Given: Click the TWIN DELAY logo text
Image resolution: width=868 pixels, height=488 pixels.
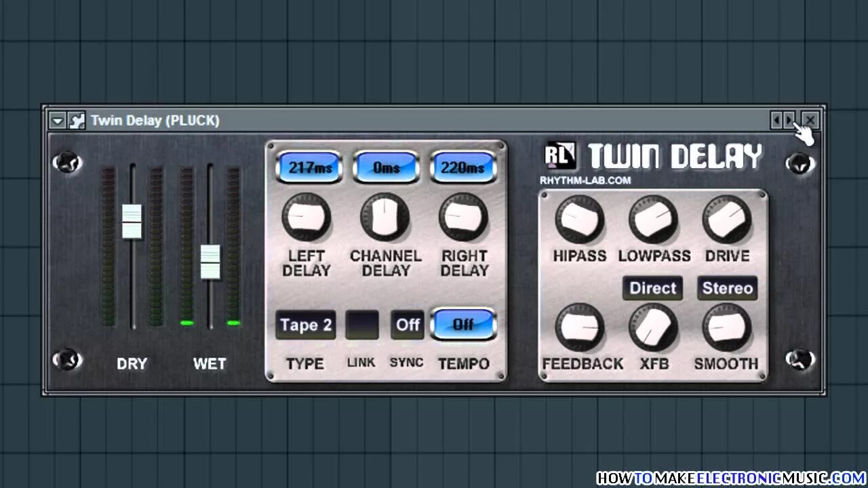Looking at the screenshot, I should point(675,157).
